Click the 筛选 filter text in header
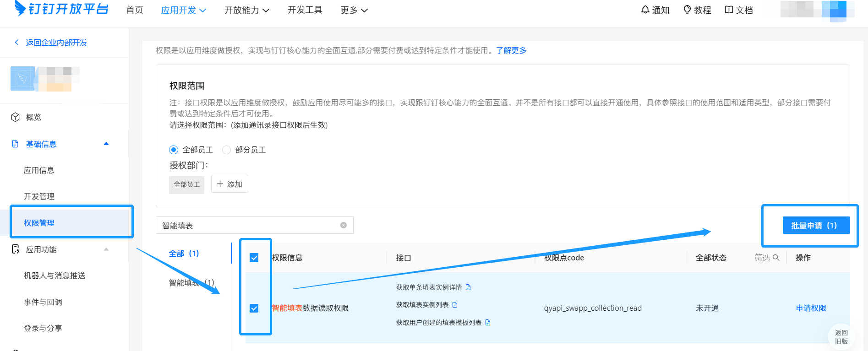 pyautogui.click(x=762, y=258)
